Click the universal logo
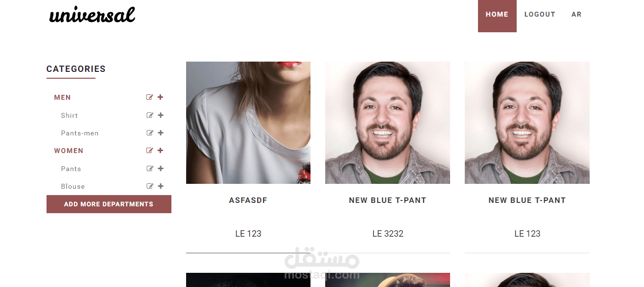 tap(92, 15)
